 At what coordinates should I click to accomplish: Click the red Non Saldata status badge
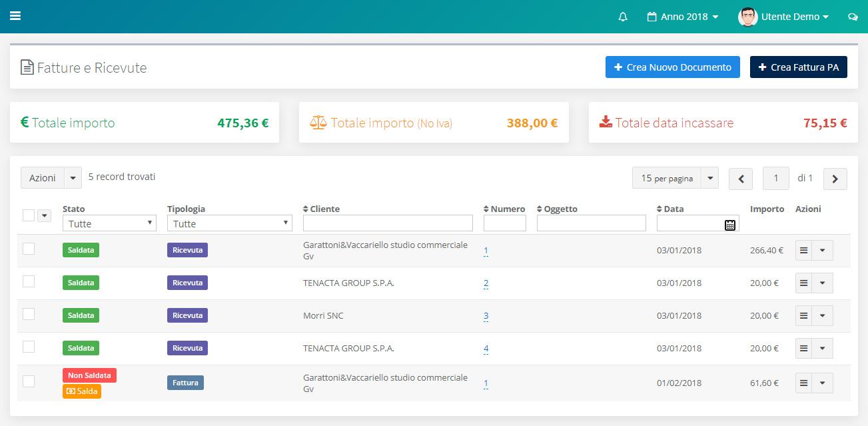tap(89, 375)
